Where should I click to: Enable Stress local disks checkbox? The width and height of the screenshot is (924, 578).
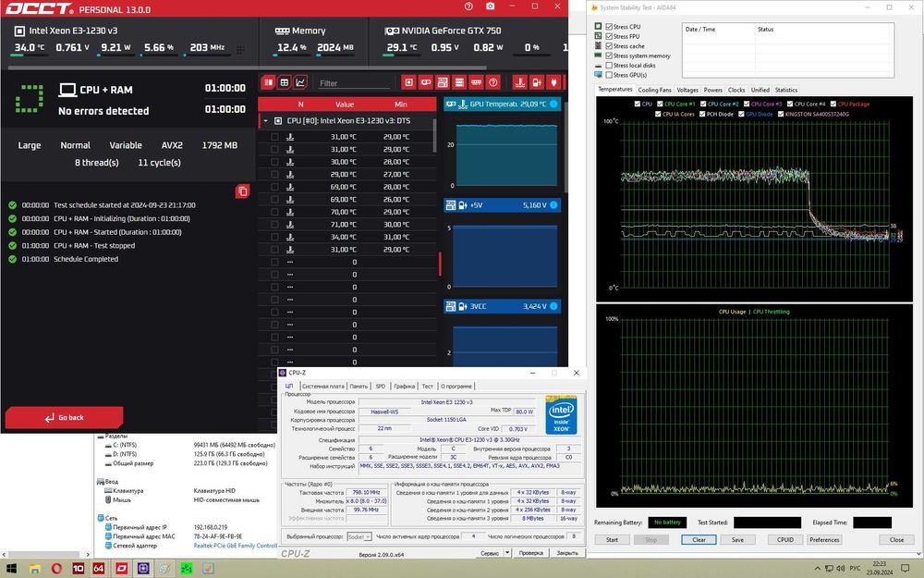609,66
